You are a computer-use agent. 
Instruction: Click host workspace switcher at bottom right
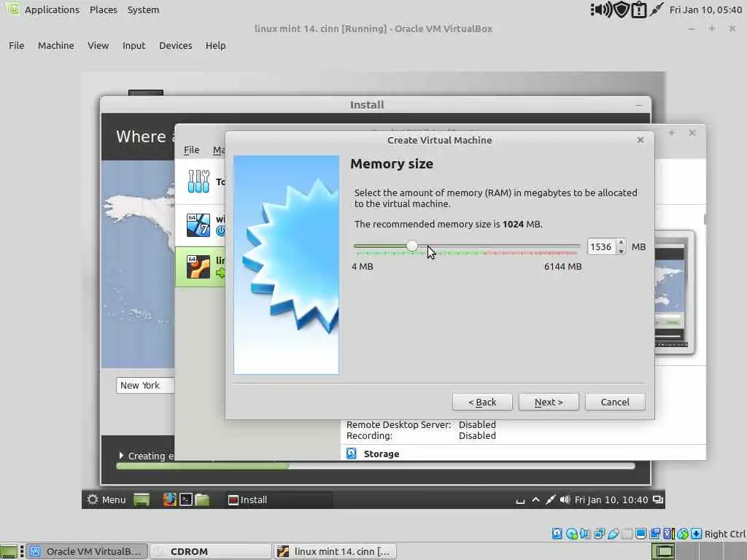(662, 551)
